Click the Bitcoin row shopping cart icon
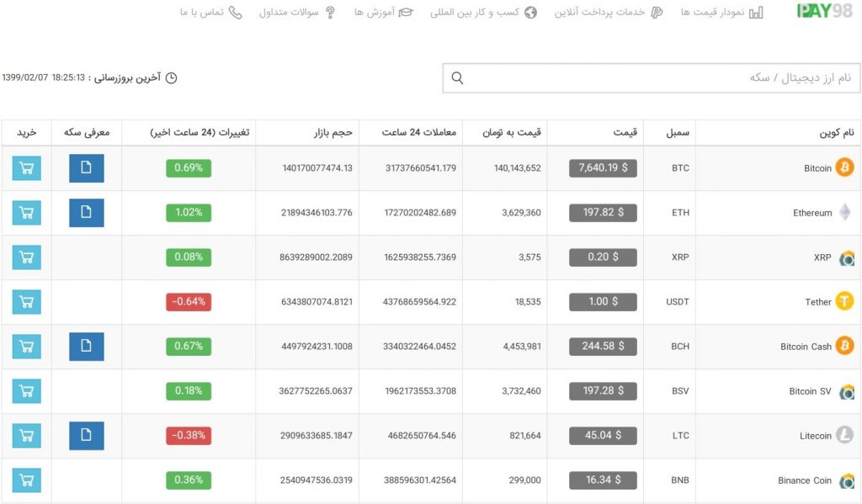The width and height of the screenshot is (862, 504). (26, 168)
